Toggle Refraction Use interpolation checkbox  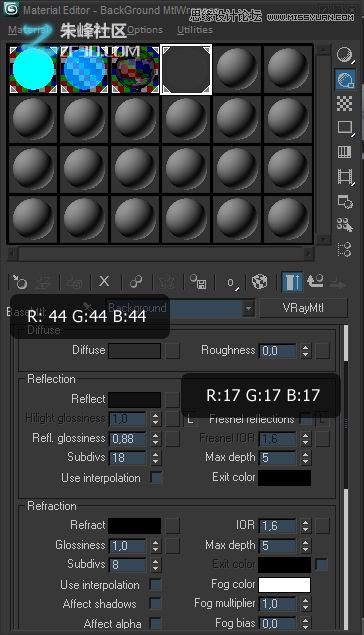(x=155, y=585)
